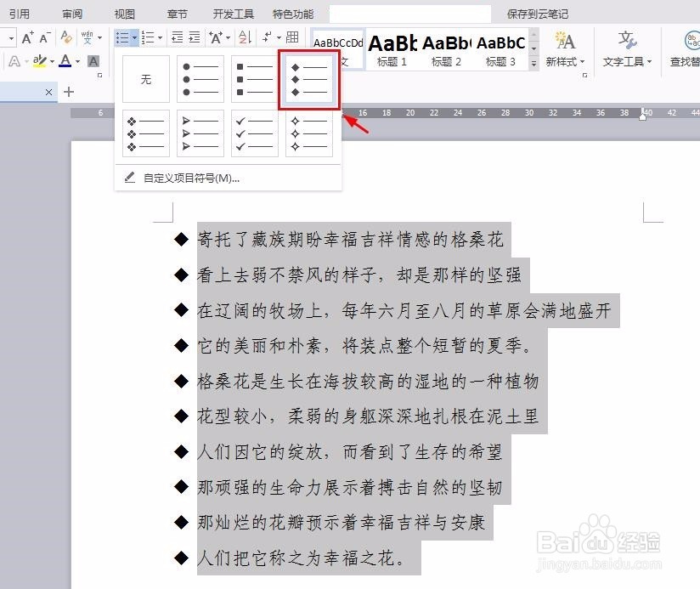Viewport: 700px width, 589px height.
Task: Click 保存到云笔记 to save to cloud notes
Action: (538, 13)
